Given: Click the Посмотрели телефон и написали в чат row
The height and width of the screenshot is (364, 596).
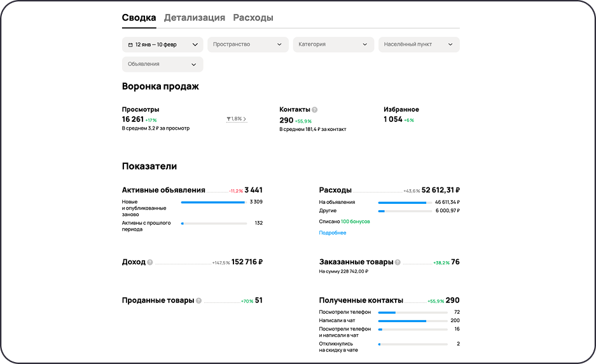Looking at the screenshot, I should (x=389, y=332).
